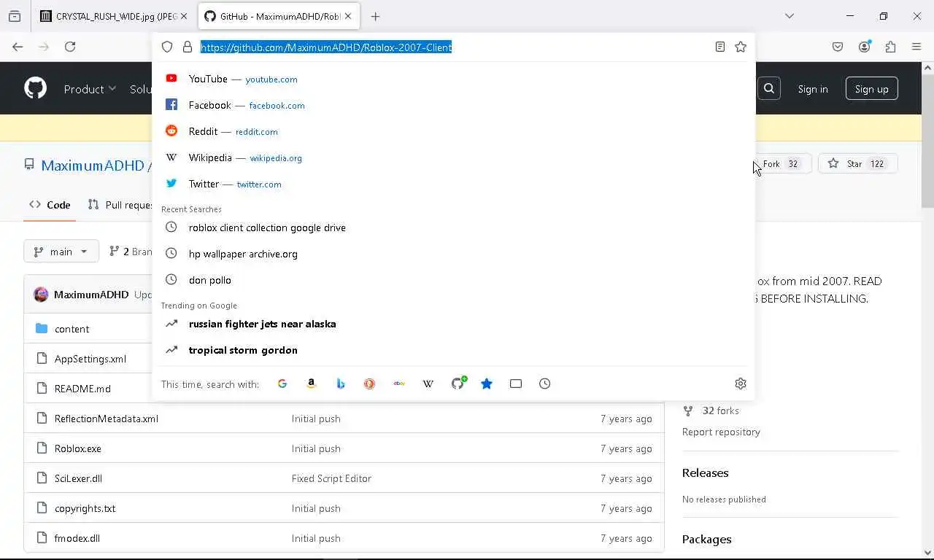Click the URL address bar field
This screenshot has width=934, height=560.
point(454,47)
